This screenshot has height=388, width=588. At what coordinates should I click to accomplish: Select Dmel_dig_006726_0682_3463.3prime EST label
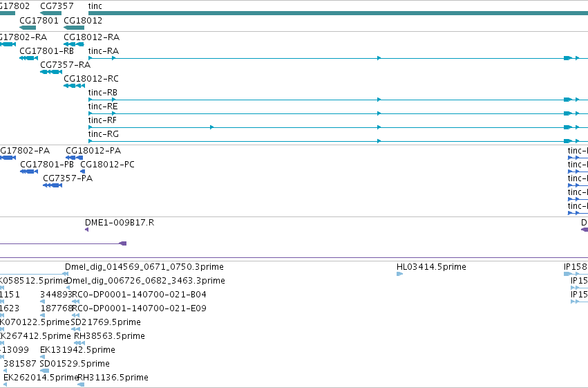tap(146, 281)
